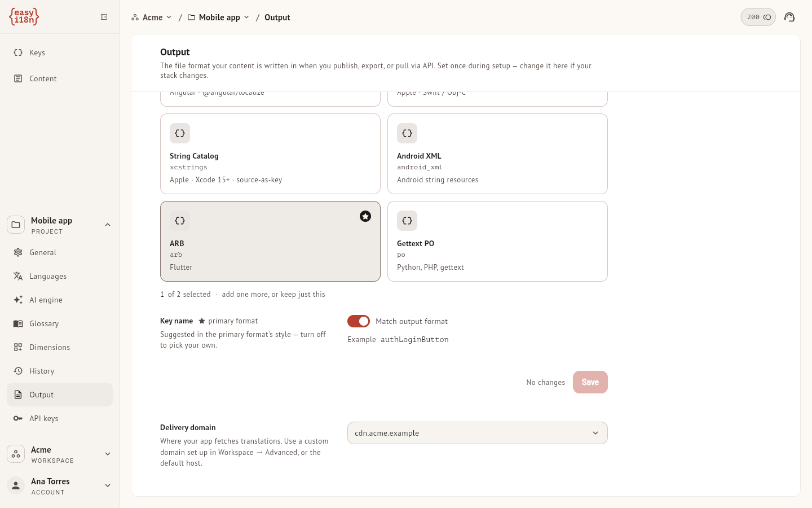
Task: Click the Mobile app project folder icon
Action: pos(16,225)
